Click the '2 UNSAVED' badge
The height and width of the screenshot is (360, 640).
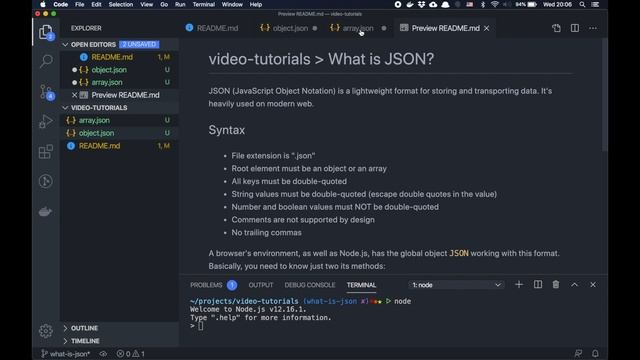139,44
